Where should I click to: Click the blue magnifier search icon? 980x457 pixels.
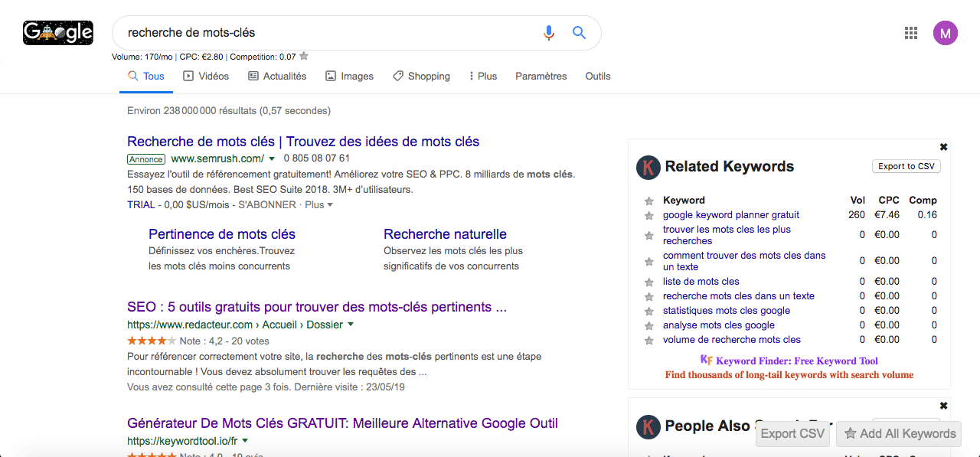click(x=579, y=33)
